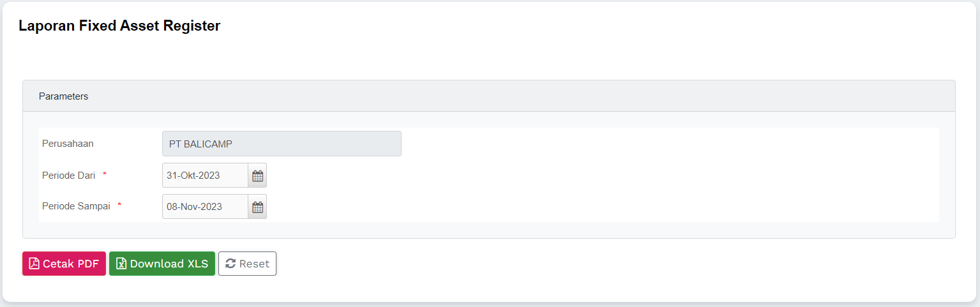Screen dimensions: 980x307
Task: Open the calendar picker for Periode Dari
Action: [x=257, y=176]
